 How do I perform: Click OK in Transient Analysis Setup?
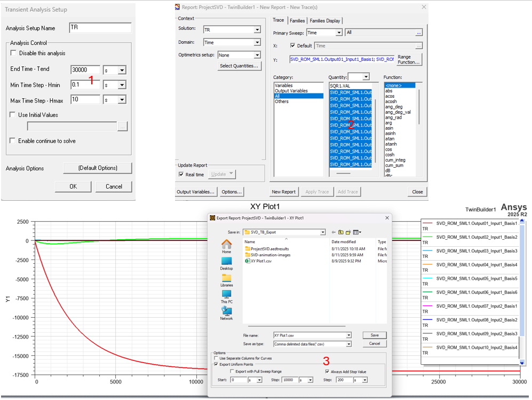tap(73, 186)
